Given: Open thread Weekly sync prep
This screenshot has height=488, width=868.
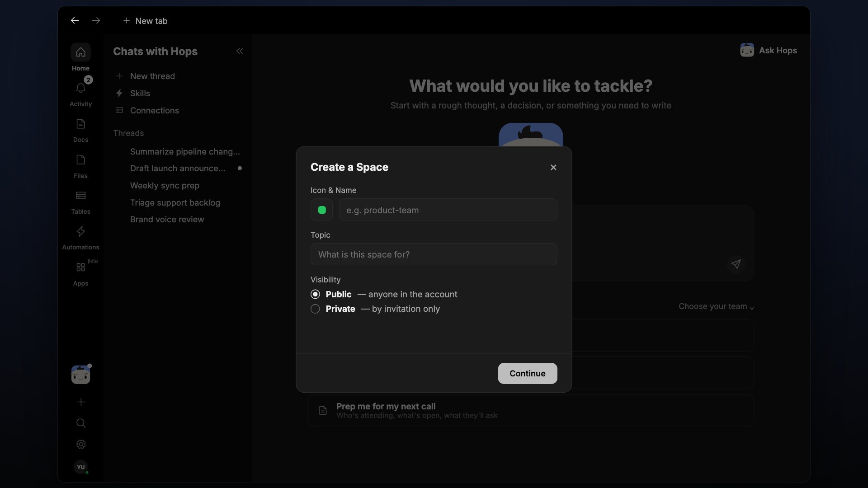Looking at the screenshot, I should click(165, 186).
